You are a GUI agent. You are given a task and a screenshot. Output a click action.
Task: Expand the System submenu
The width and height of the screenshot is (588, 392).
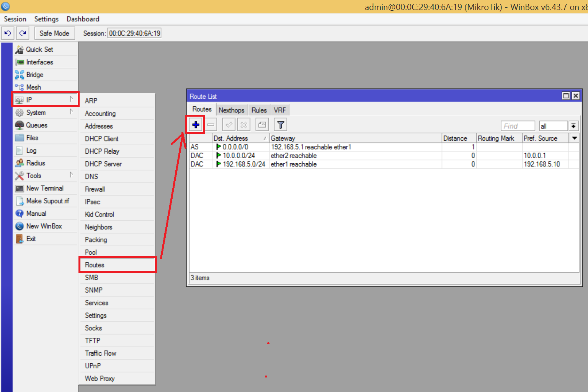[45, 112]
